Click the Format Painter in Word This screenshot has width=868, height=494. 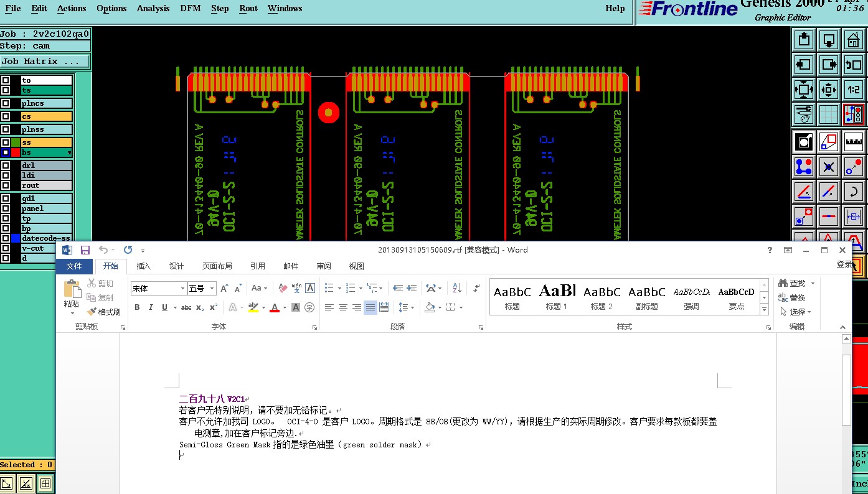(x=104, y=312)
